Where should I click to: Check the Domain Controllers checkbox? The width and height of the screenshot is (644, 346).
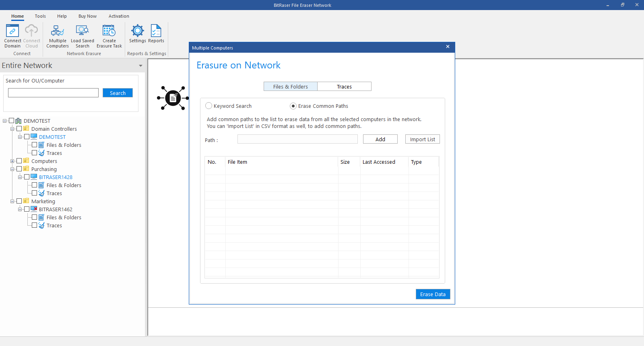(x=19, y=129)
